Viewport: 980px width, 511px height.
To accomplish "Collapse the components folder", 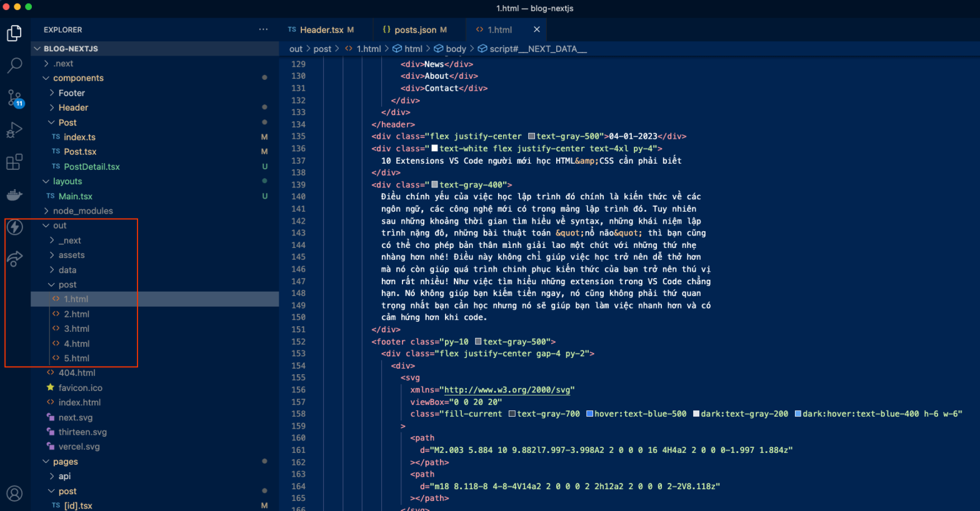I will (x=78, y=78).
